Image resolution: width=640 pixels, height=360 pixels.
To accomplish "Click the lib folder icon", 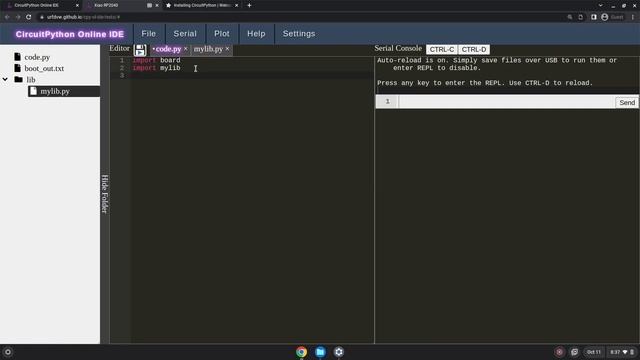I will (18, 79).
